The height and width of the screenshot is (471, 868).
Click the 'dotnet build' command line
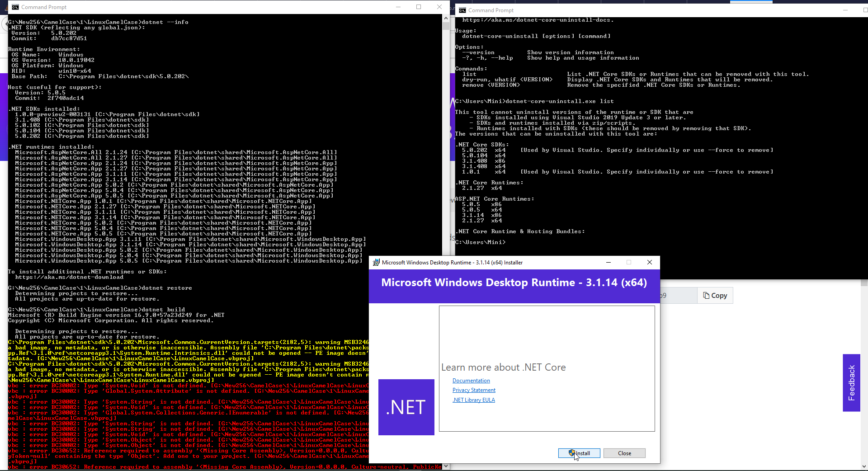[96, 310]
